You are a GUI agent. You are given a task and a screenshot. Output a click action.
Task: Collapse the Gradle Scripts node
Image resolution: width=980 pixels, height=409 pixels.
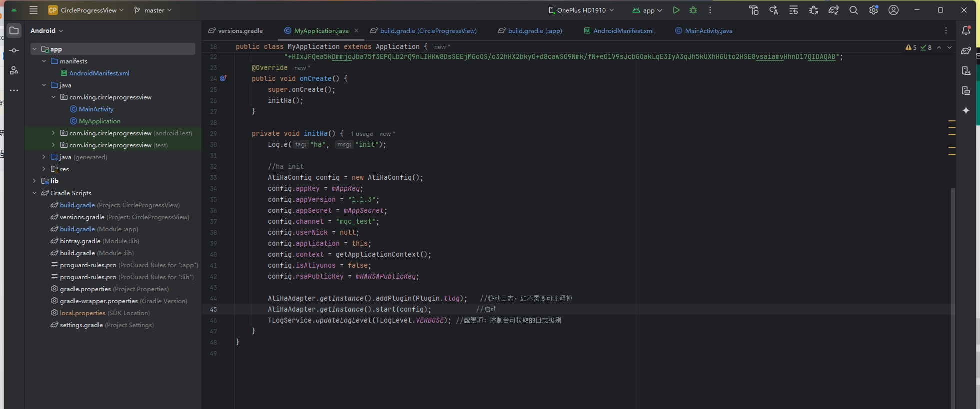34,193
